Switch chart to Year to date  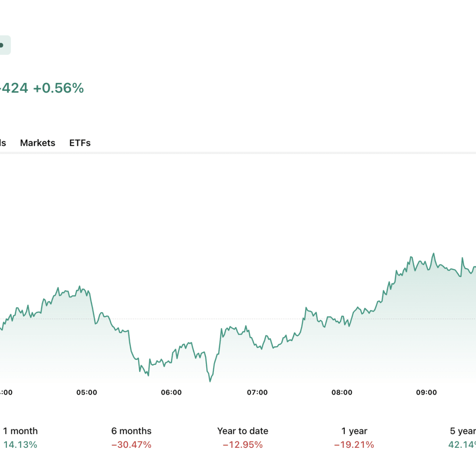(243, 438)
